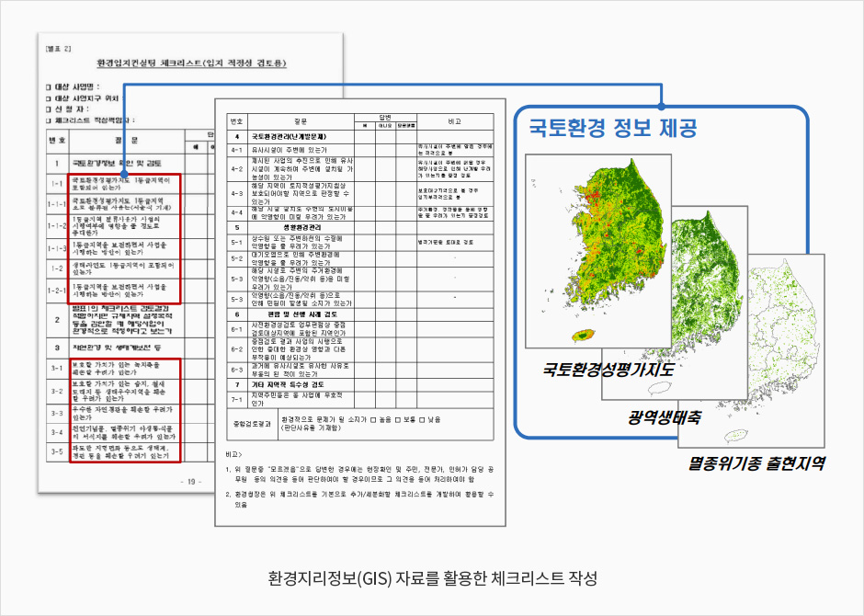The image size is (864, 616).
Task: Click the 환경입지컨설팅 체크리스트 document title
Action: pyautogui.click(x=192, y=63)
